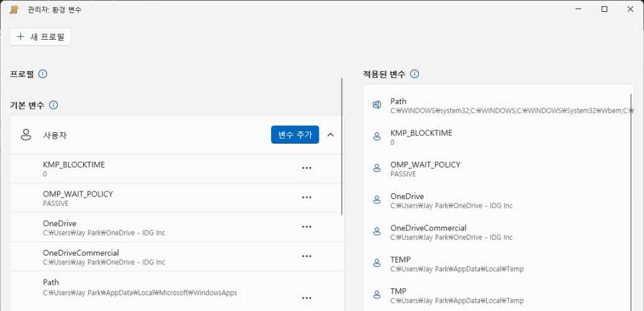
Task: Maximize the Environment Variables window
Action: (604, 9)
